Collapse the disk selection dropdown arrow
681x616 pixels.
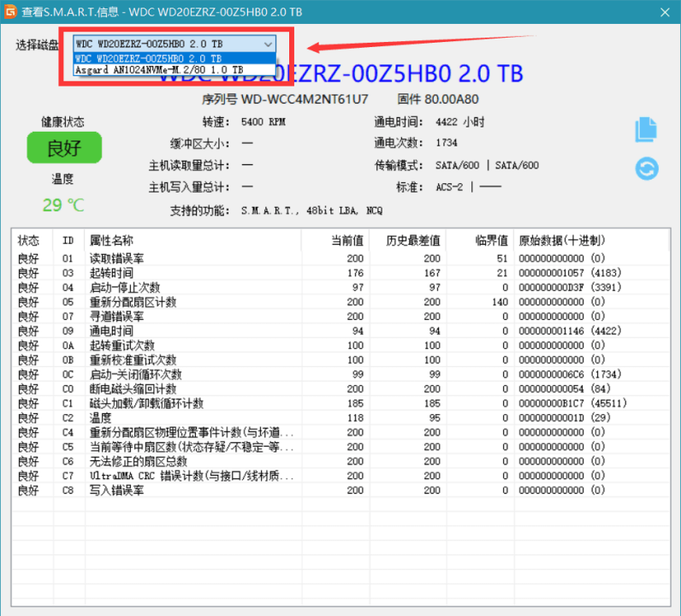pos(268,44)
